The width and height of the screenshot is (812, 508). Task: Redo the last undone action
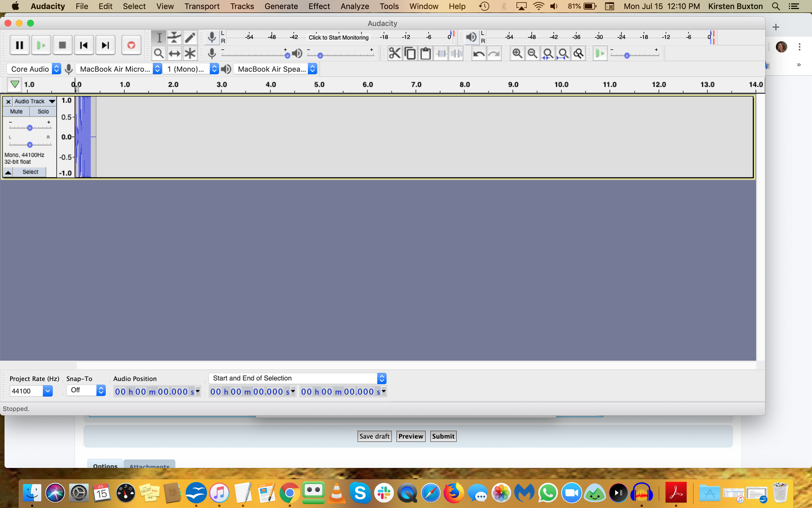494,53
